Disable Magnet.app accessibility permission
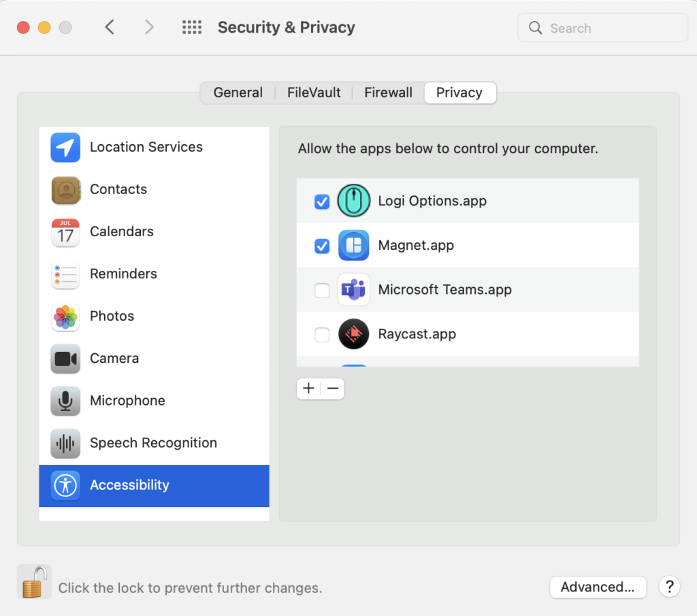Image resolution: width=697 pixels, height=616 pixels. pyautogui.click(x=321, y=246)
